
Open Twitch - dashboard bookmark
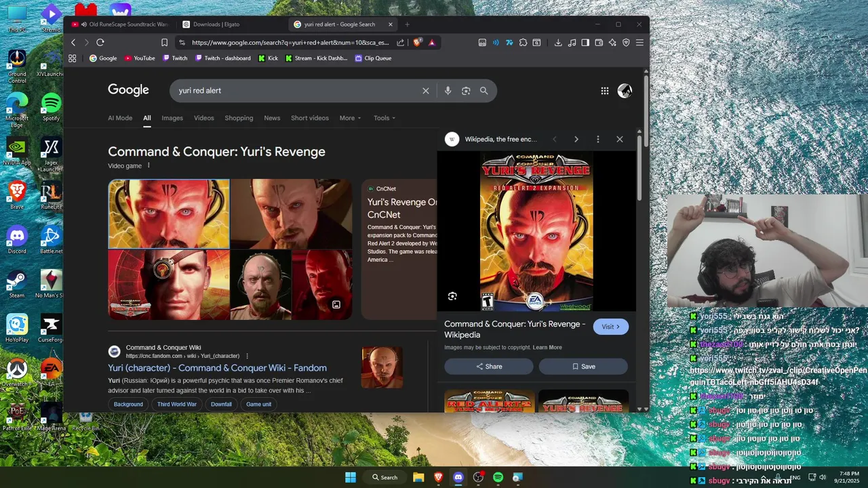point(223,58)
